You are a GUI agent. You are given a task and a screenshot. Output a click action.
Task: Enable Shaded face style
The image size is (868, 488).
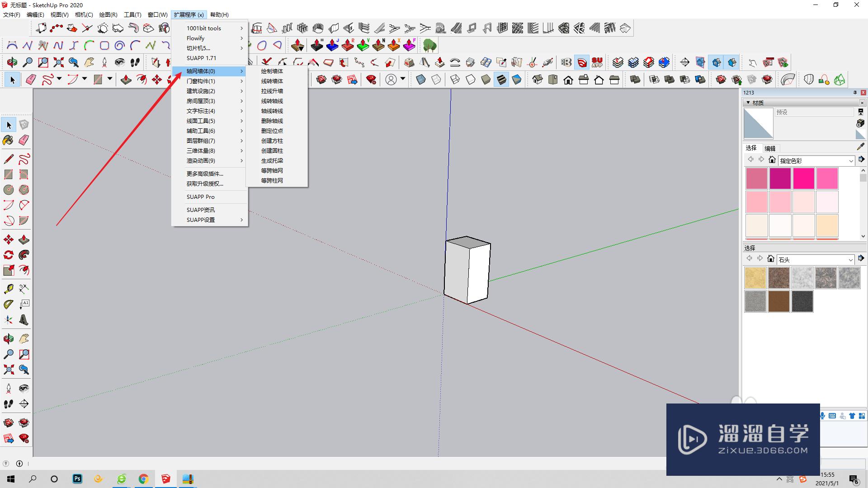(486, 80)
